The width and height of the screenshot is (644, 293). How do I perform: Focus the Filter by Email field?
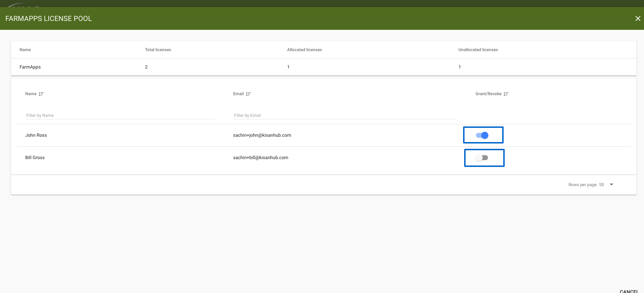(x=345, y=115)
